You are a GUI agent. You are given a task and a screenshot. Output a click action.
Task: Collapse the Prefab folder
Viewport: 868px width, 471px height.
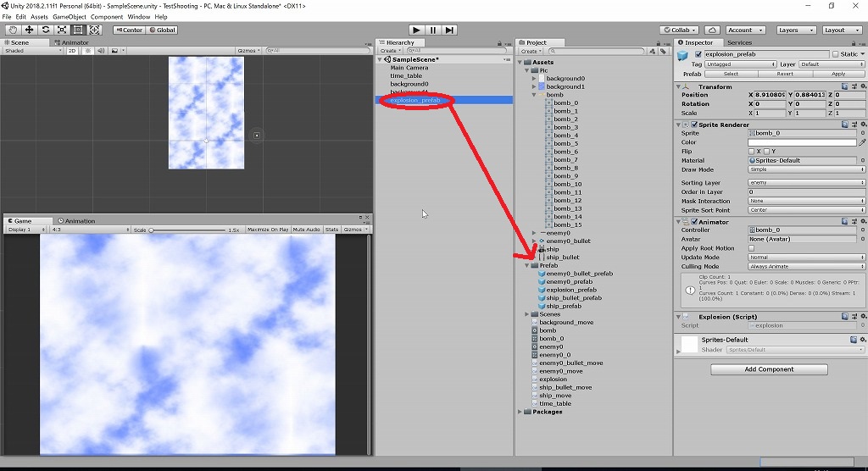pos(527,266)
